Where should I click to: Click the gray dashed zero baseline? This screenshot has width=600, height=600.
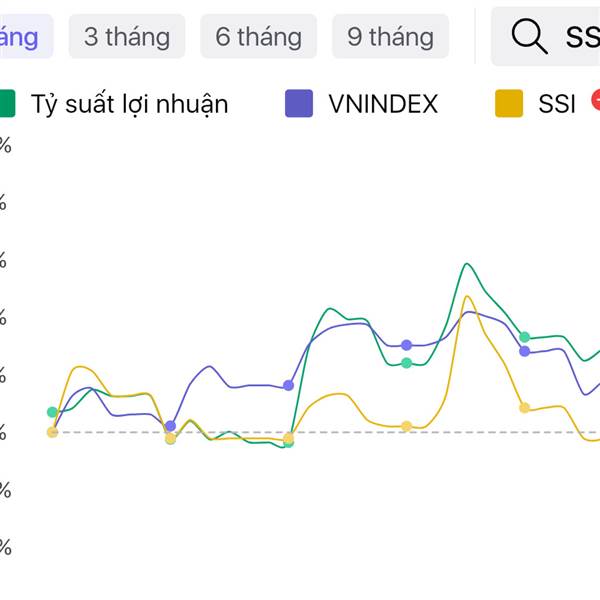pyautogui.click(x=325, y=432)
